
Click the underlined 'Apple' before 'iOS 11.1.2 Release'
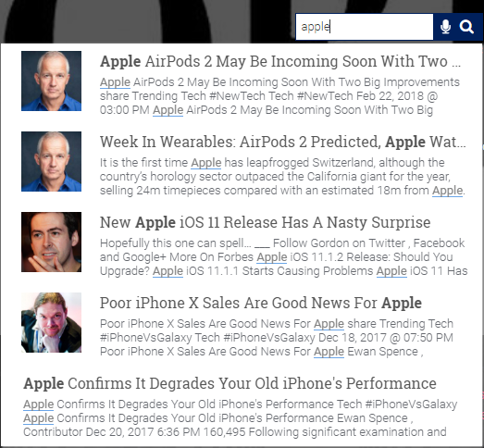pyautogui.click(x=272, y=257)
